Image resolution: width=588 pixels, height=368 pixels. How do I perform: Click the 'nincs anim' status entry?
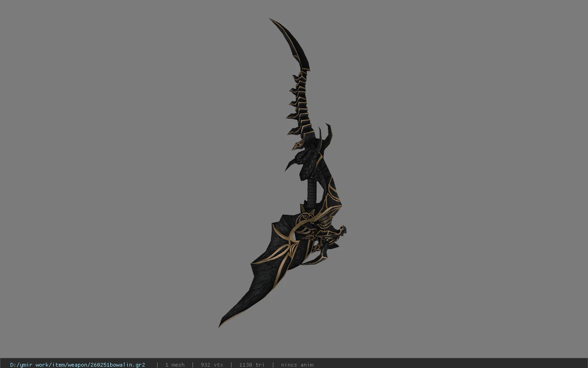tap(297, 365)
